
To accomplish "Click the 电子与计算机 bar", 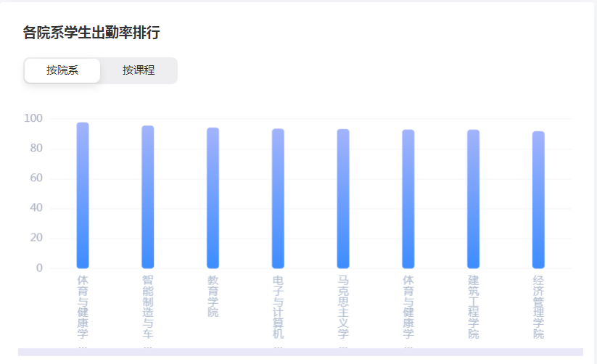I will (x=278, y=199).
